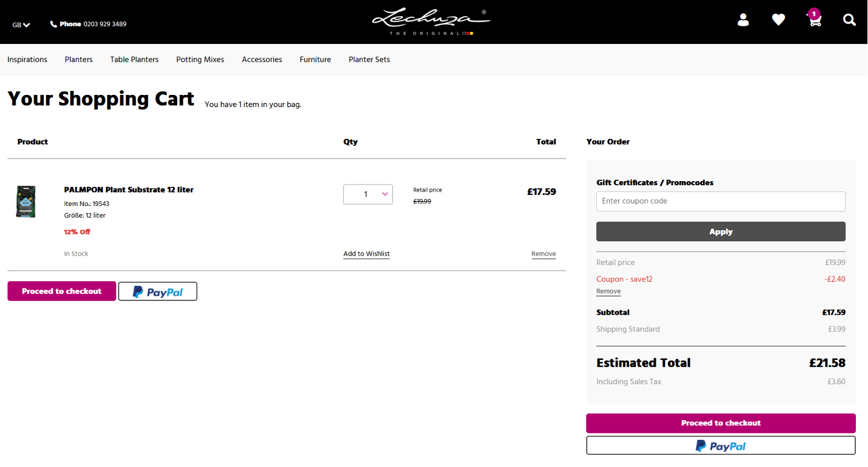This screenshot has width=868, height=467.
Task: Click the Größe: 12 liter text
Action: [84, 215]
